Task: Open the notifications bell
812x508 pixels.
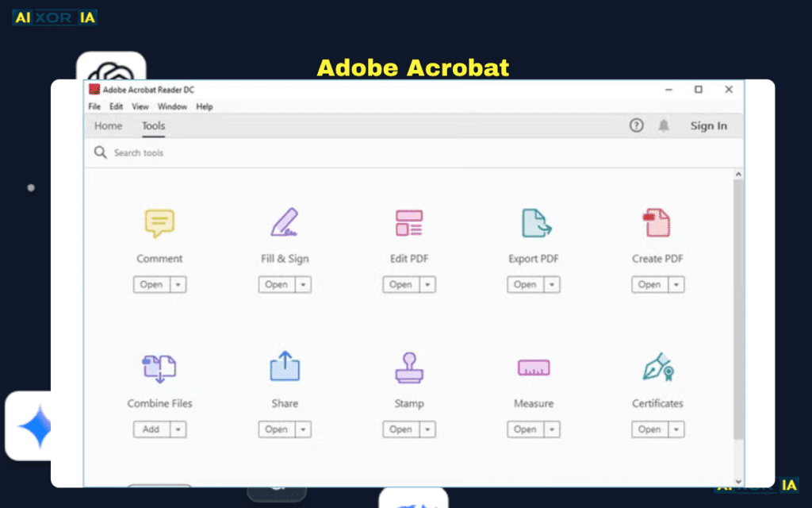Action: (664, 125)
